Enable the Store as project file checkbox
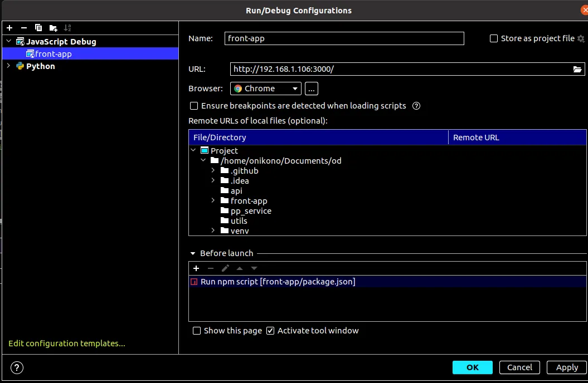 click(493, 38)
